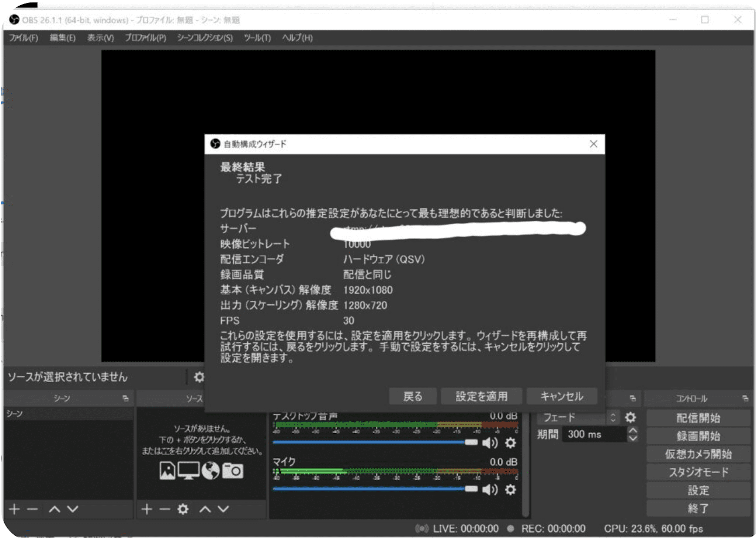The image size is (756, 538).
Task: Open the 表示(V) menu
Action: pyautogui.click(x=100, y=38)
